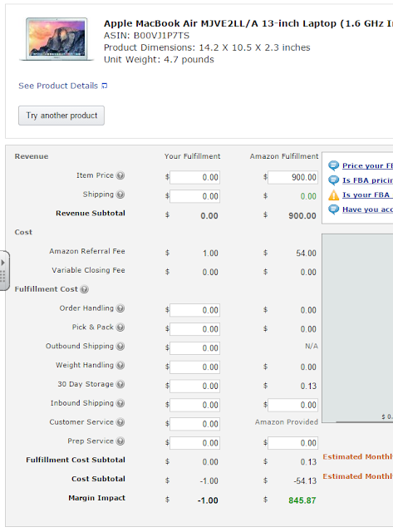Click the Order Handling help icon

[120, 308]
